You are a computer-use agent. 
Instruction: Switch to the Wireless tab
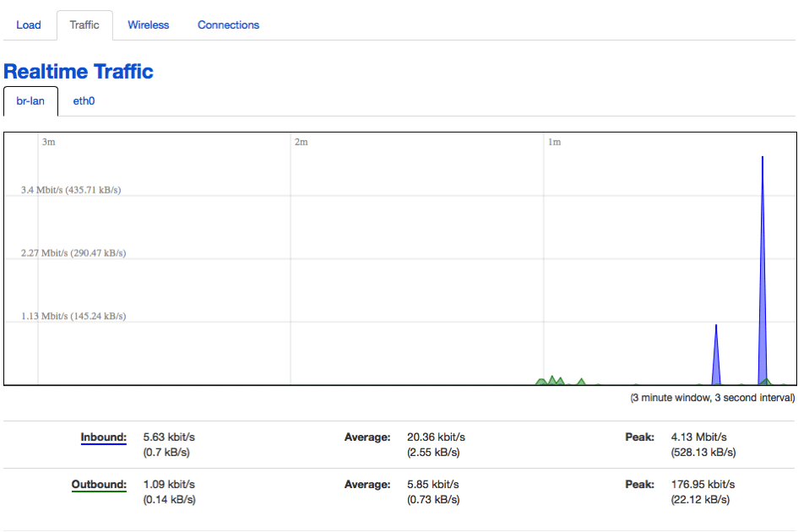pyautogui.click(x=149, y=25)
